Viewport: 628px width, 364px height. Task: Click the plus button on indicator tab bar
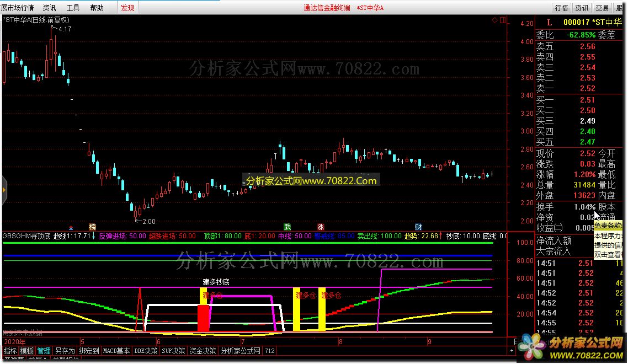512,351
